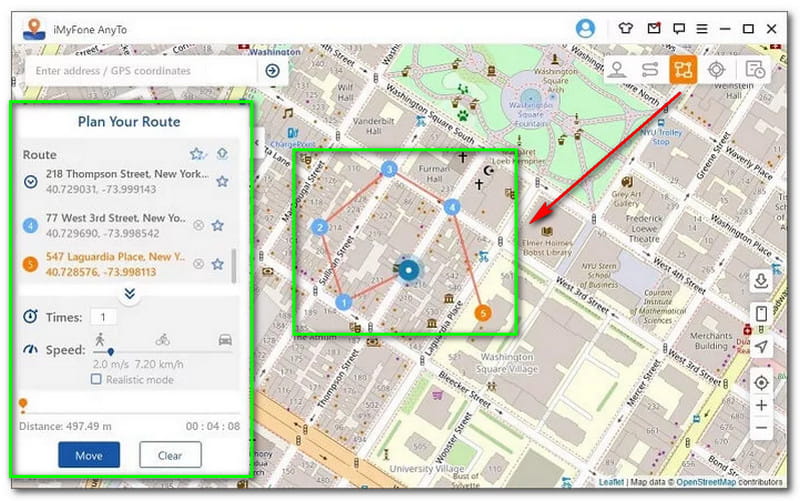Collapse route list with double chevron
This screenshot has width=800, height=501.
click(x=130, y=294)
